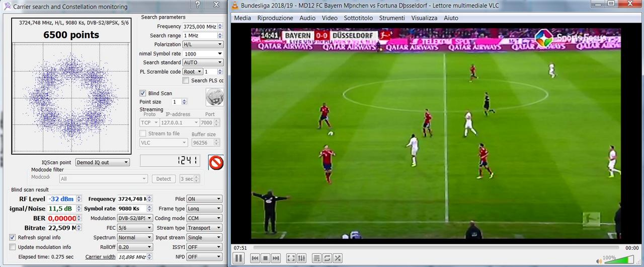This screenshot has height=267, width=644.
Task: Toggle loop mode in VLC
Action: [327, 258]
